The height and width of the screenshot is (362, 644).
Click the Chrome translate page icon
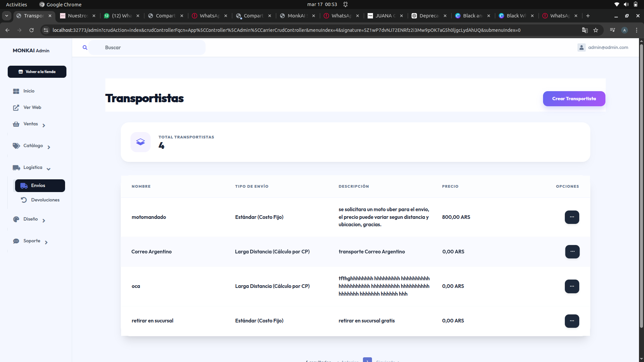click(585, 30)
